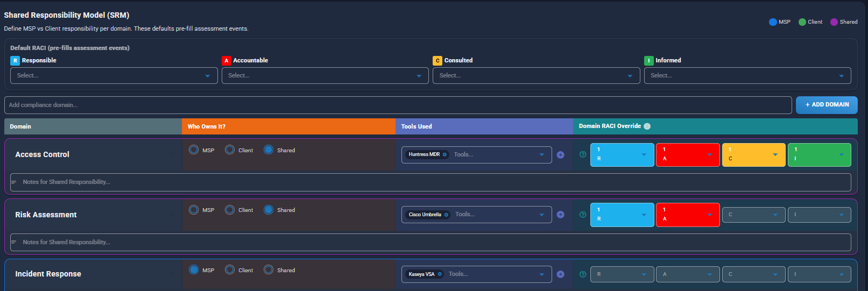868x291 pixels.
Task: Open Incident Response C override dropdown
Action: click(x=753, y=274)
